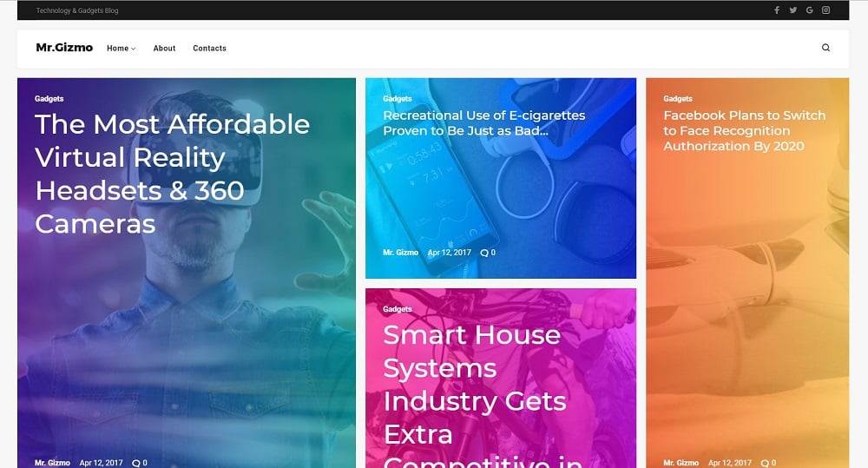Open The Most Affordable Virtual Reality article
Screen dimensions: 868x468
(x=172, y=174)
